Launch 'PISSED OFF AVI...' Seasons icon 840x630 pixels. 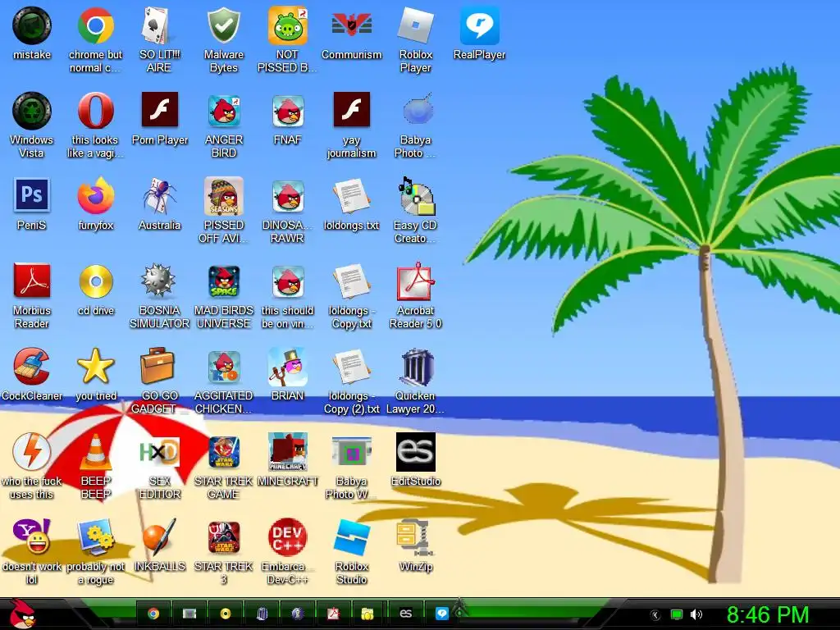(223, 196)
